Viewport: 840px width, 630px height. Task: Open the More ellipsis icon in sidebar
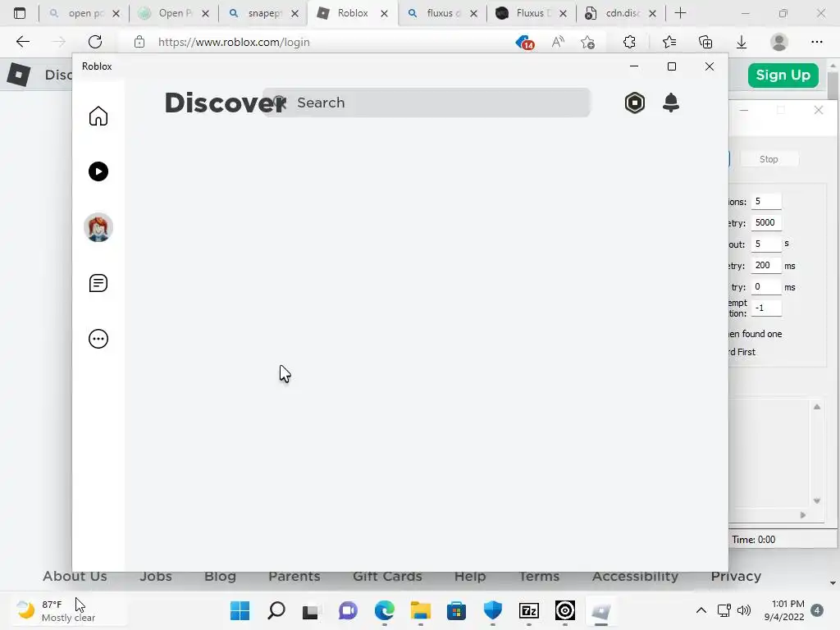(x=98, y=339)
